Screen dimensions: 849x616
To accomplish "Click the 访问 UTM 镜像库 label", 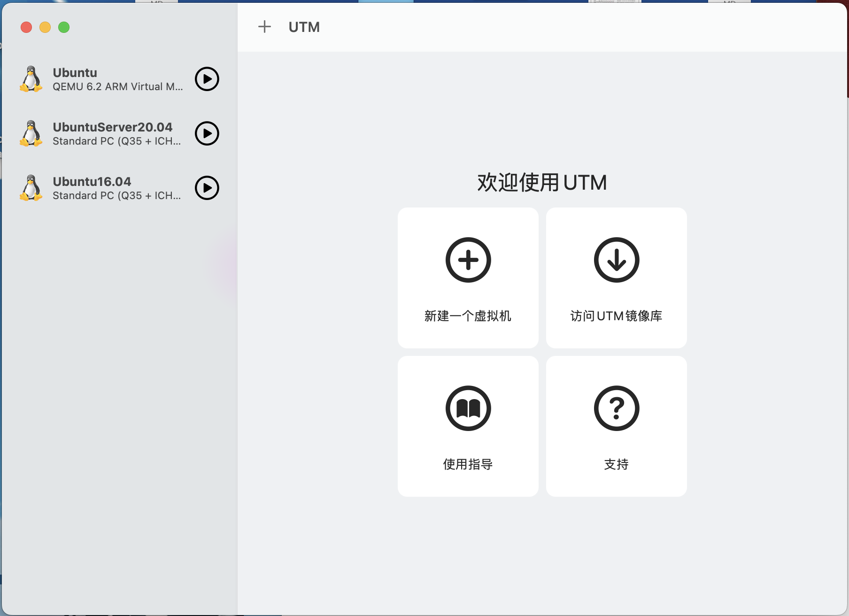I will pos(616,316).
